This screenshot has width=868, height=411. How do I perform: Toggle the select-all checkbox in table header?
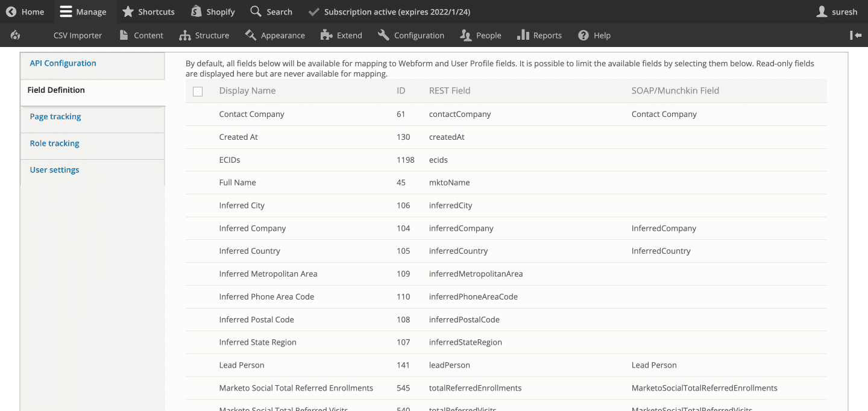[x=198, y=92]
